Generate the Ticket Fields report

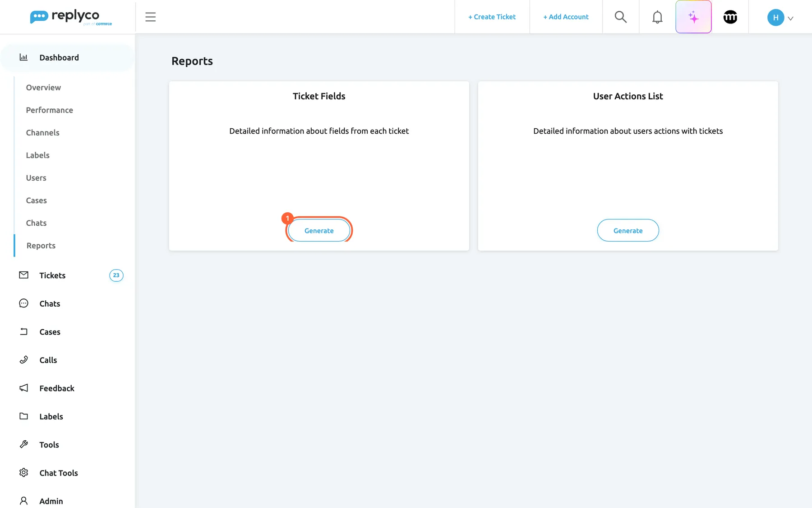point(319,230)
